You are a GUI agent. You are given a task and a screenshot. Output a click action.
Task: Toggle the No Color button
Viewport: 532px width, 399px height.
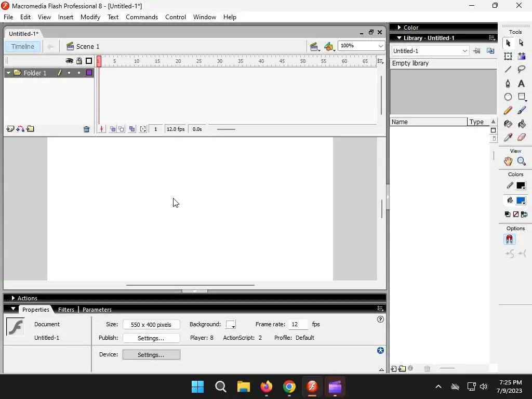point(516,214)
